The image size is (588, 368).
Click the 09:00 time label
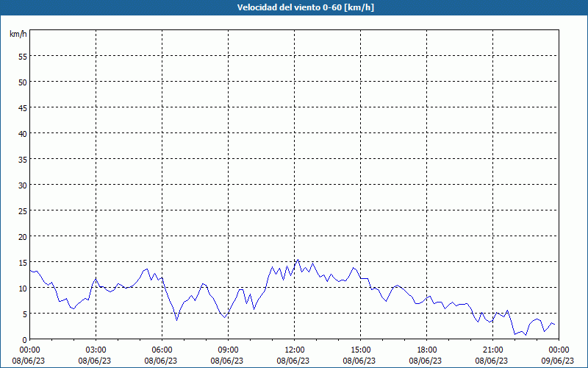coord(228,350)
